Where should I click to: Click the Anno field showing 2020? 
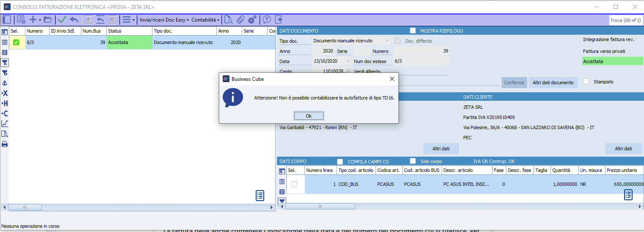pos(323,51)
